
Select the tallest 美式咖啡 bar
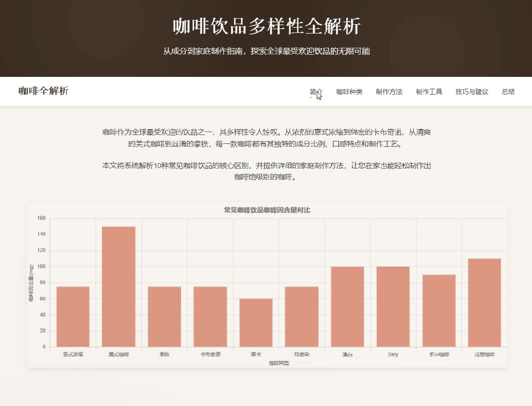(x=119, y=286)
